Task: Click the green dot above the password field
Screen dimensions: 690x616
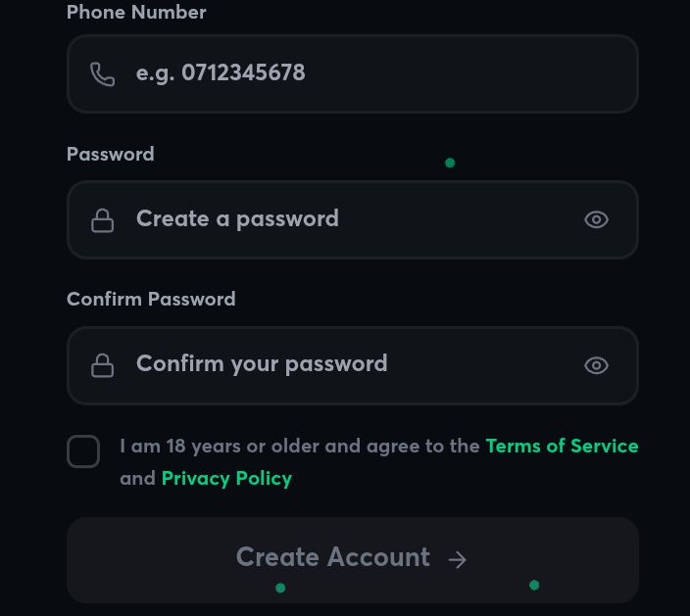Action: (x=450, y=163)
